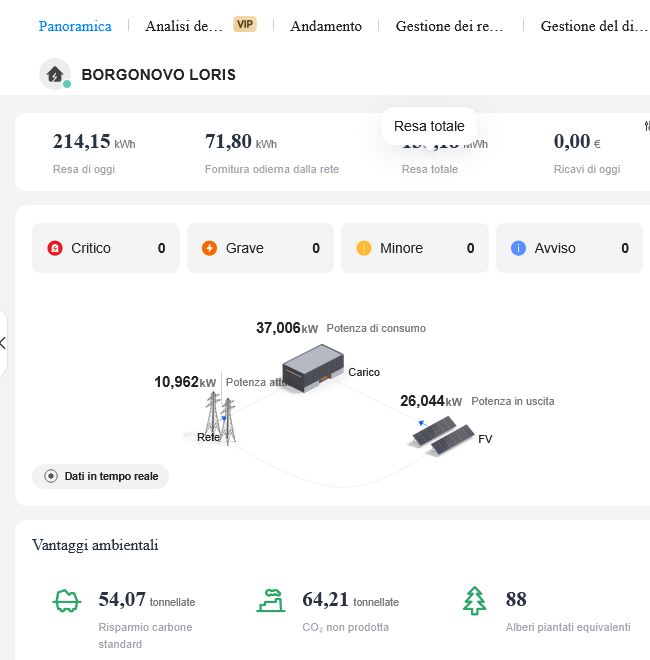Switch to the Andamento tab
The width and height of the screenshot is (650, 660).
pyautogui.click(x=326, y=26)
